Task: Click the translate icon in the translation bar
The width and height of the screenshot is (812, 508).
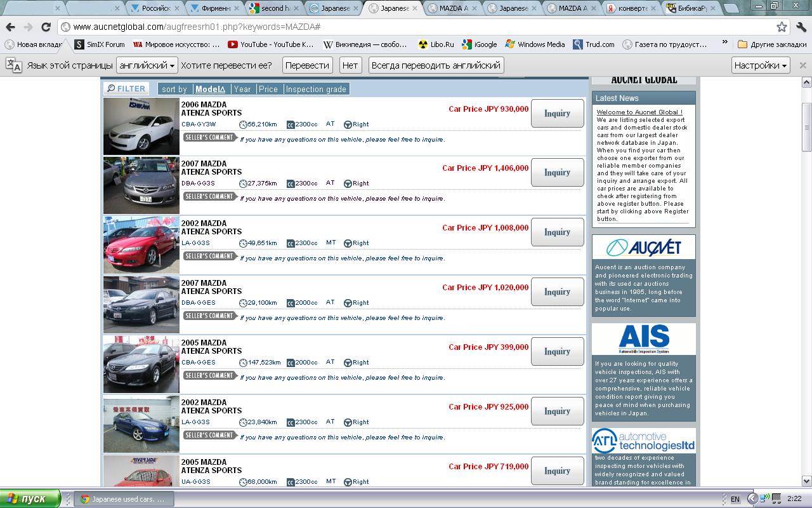Action: (x=13, y=65)
